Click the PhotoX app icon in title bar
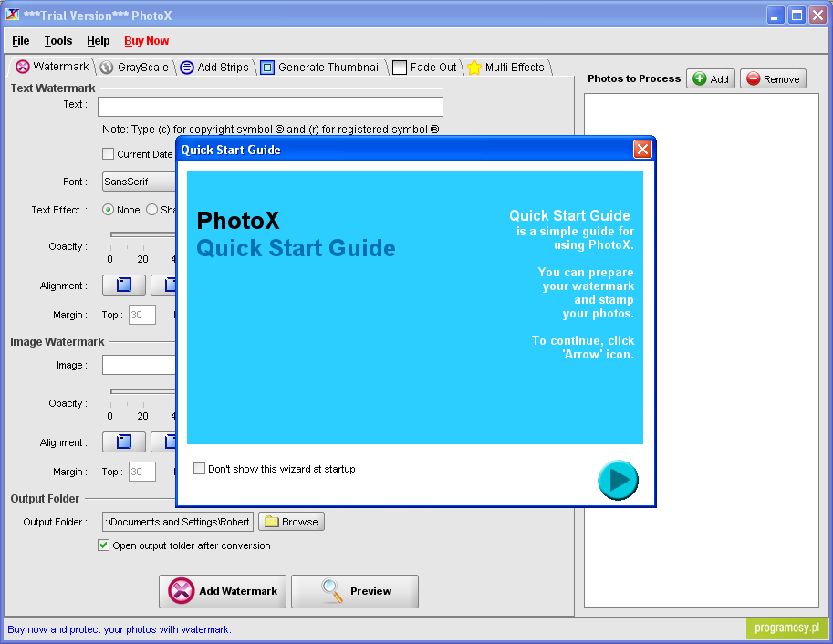Viewport: 833px width, 644px height. point(12,15)
